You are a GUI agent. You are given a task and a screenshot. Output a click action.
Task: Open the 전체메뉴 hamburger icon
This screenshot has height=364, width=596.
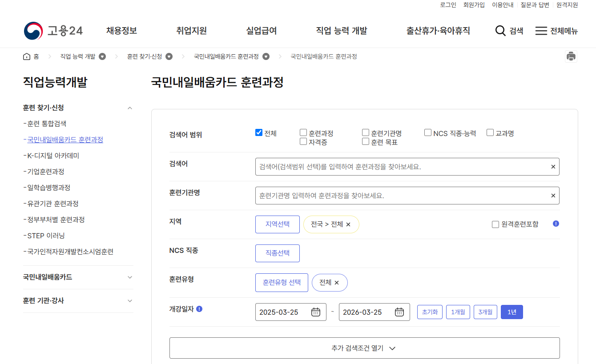click(541, 31)
